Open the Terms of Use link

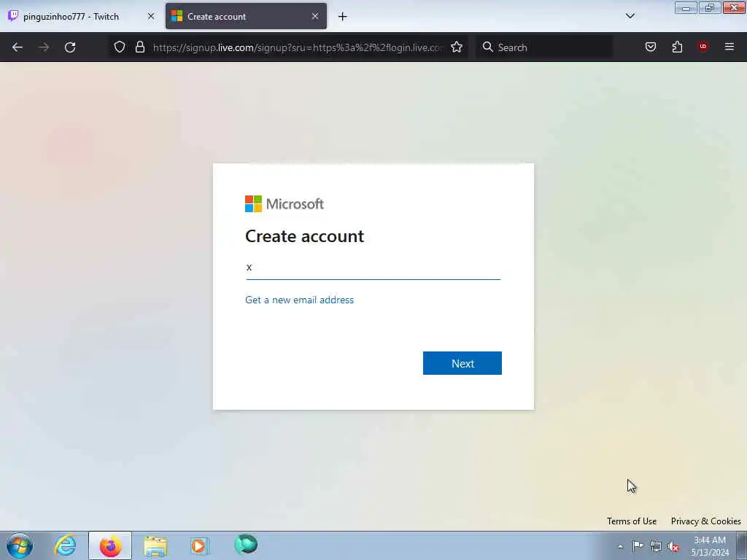tap(631, 521)
